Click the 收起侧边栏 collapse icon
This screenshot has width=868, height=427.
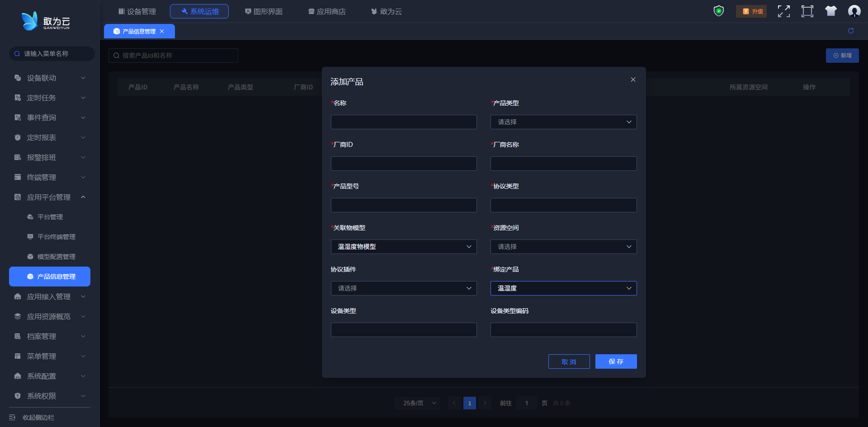click(x=12, y=417)
